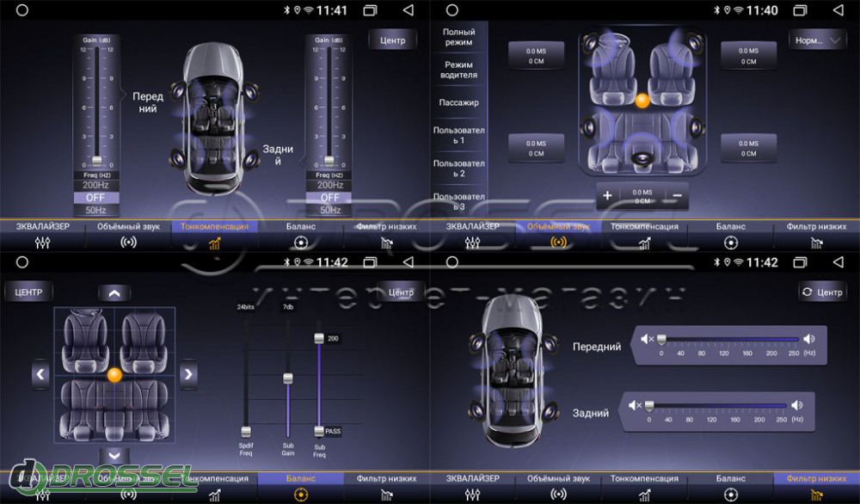
Task: Click the up chevron above the seats
Action: (x=114, y=293)
